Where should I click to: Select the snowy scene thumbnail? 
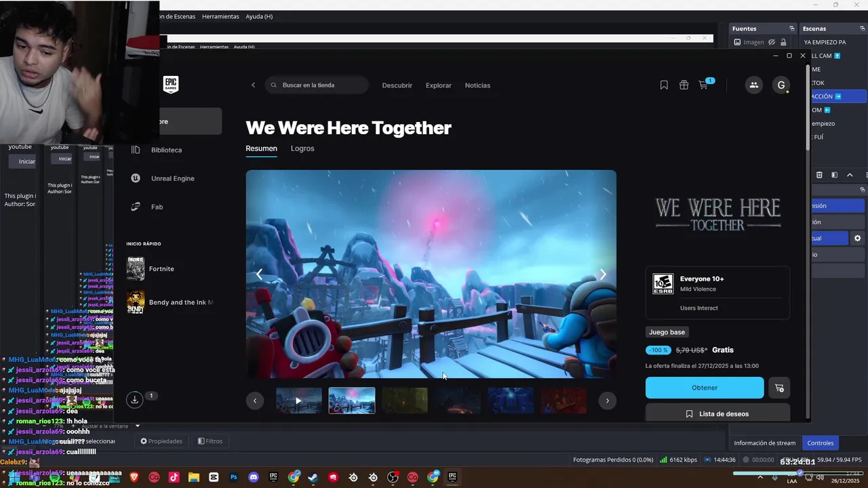point(352,401)
